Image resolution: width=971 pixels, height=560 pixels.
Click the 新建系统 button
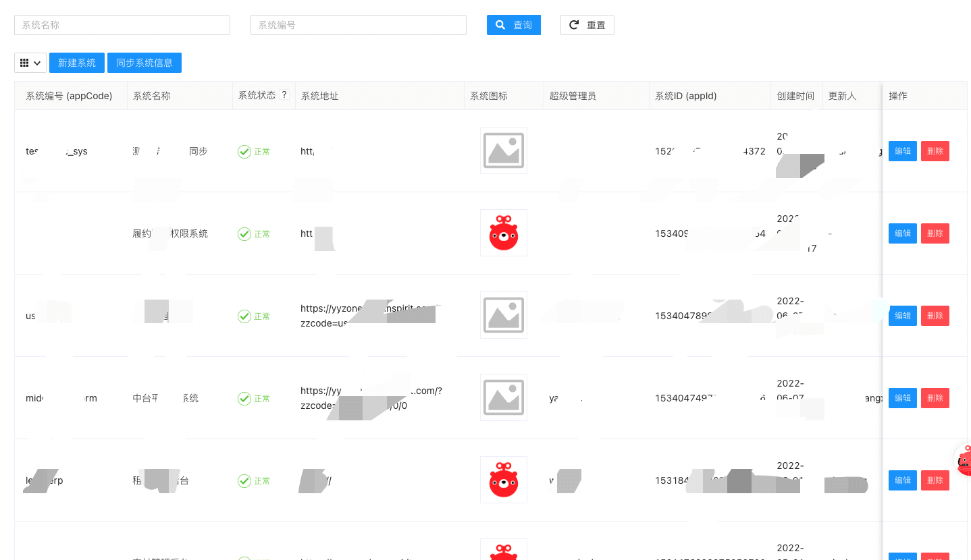click(76, 62)
